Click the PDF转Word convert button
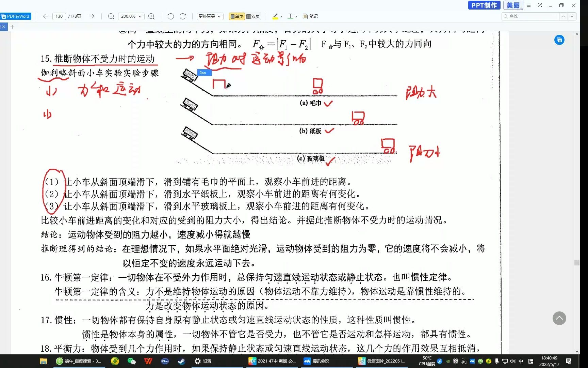Screen dimensions: 588x368 [x=16, y=16]
